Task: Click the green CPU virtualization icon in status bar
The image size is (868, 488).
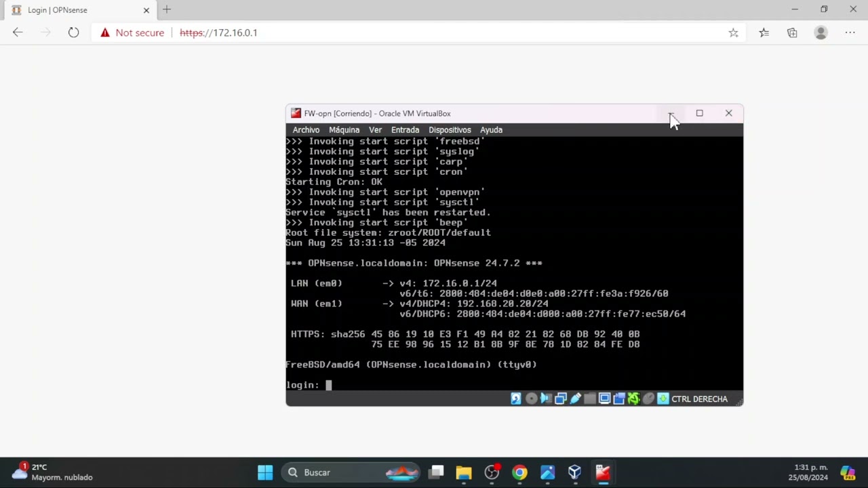Action: point(633,399)
